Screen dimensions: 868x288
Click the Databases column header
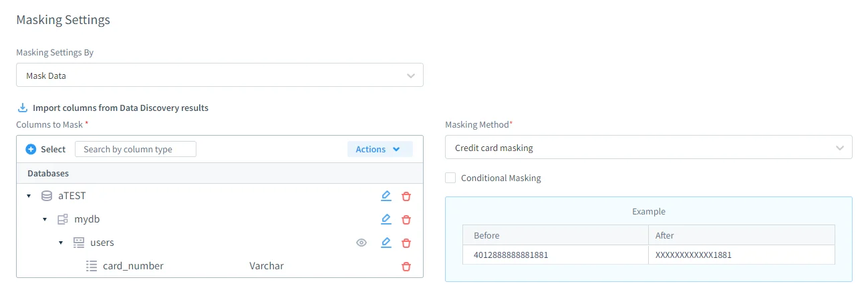(48, 173)
